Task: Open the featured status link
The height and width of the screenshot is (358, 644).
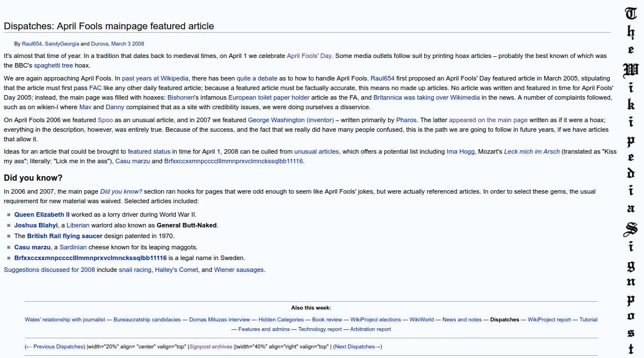Action: (149, 151)
